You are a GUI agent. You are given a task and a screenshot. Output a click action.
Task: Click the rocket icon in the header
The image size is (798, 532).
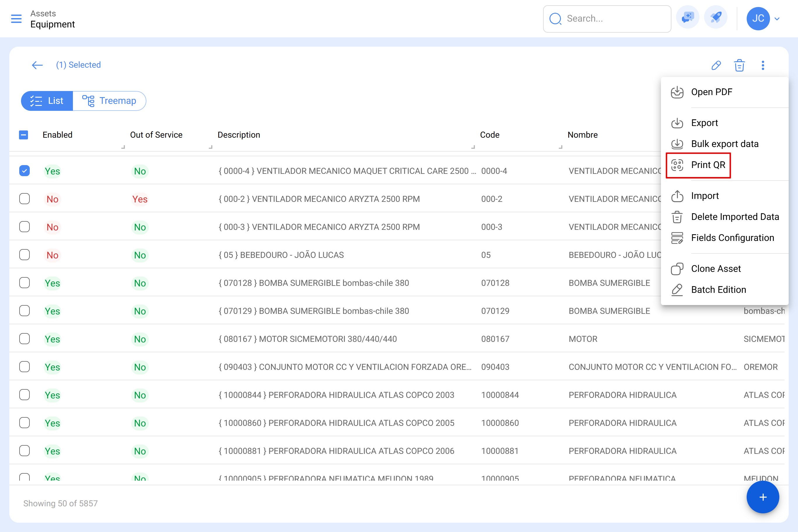pos(715,17)
